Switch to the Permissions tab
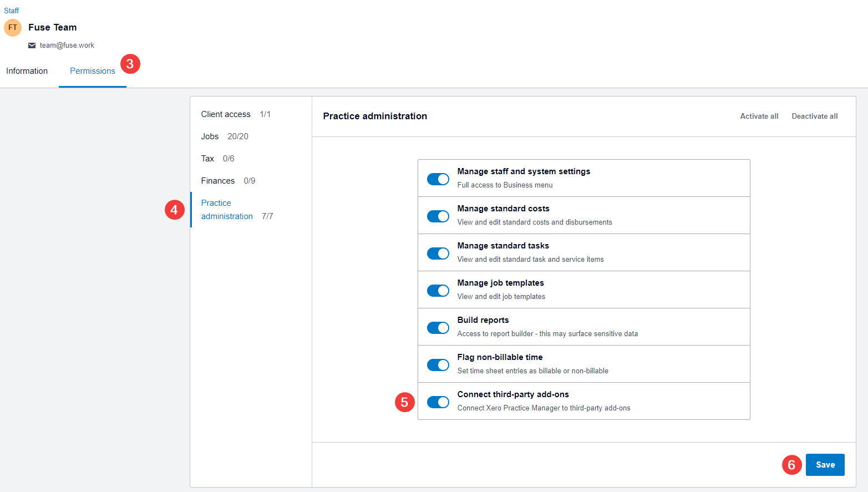Screen dimensions: 868x492 pyautogui.click(x=92, y=71)
